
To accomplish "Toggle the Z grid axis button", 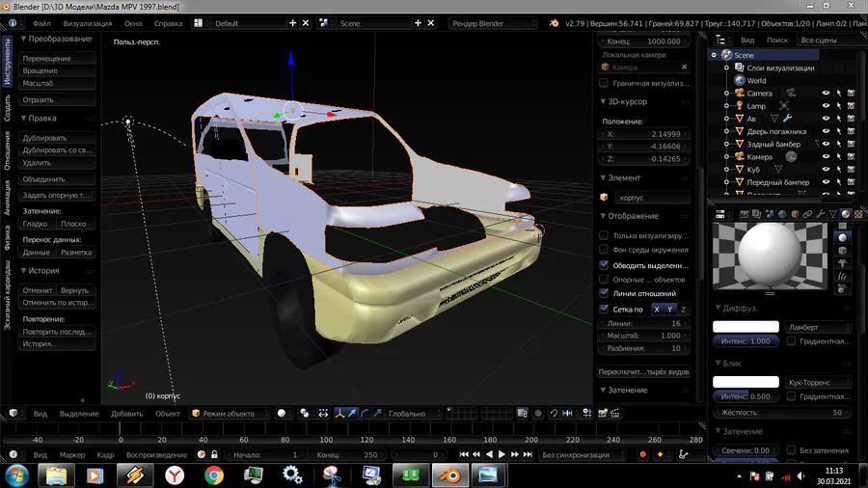I will coord(683,310).
